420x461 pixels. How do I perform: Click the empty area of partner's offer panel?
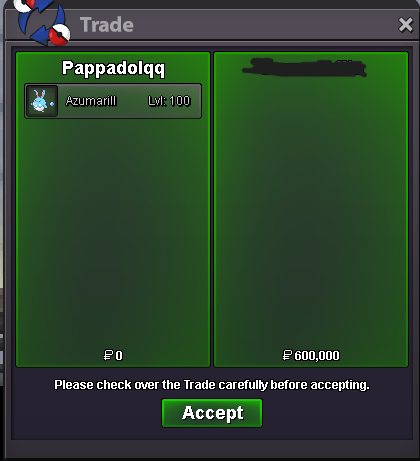(x=311, y=213)
